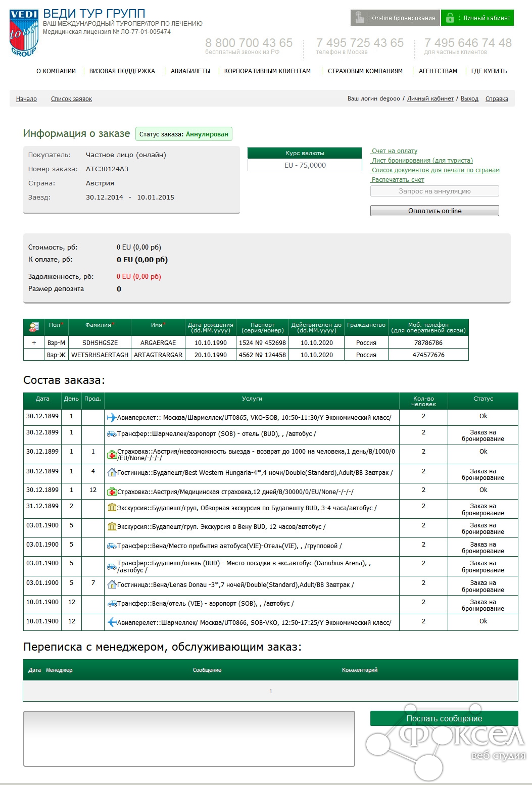Sort correspondence by Дата column header
The height and width of the screenshot is (785, 532).
tap(34, 670)
